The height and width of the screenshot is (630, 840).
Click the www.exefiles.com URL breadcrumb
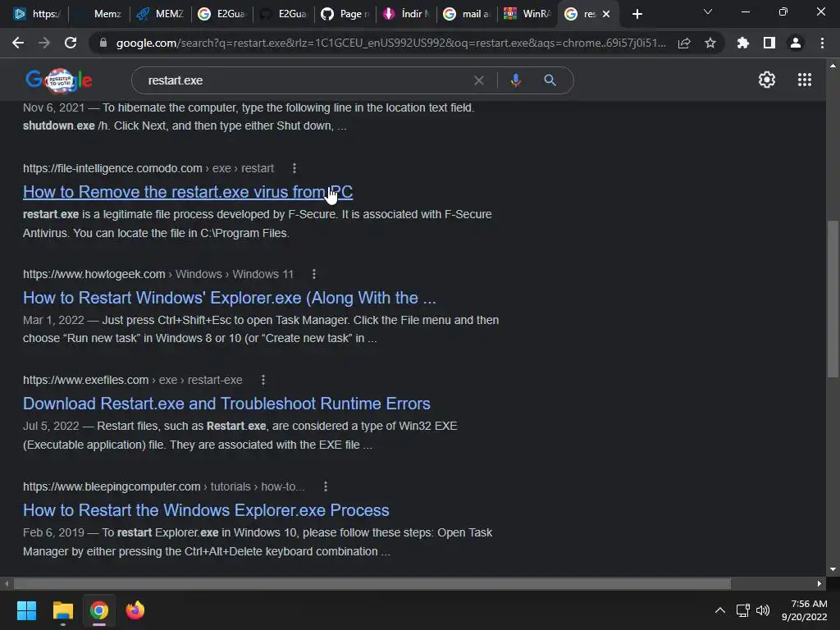pyautogui.click(x=132, y=380)
